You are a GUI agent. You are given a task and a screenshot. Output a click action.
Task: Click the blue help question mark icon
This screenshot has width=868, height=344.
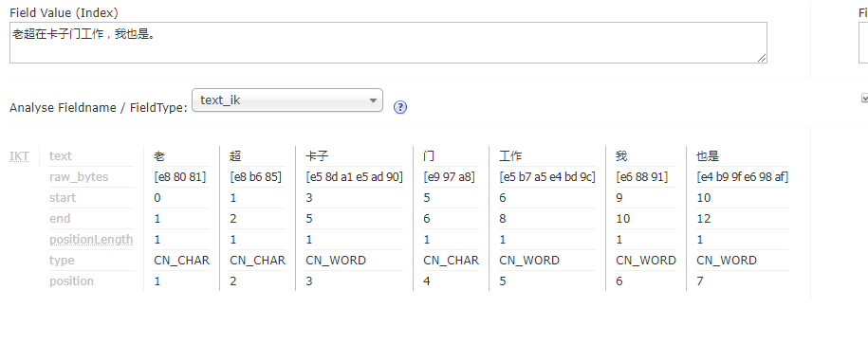399,107
